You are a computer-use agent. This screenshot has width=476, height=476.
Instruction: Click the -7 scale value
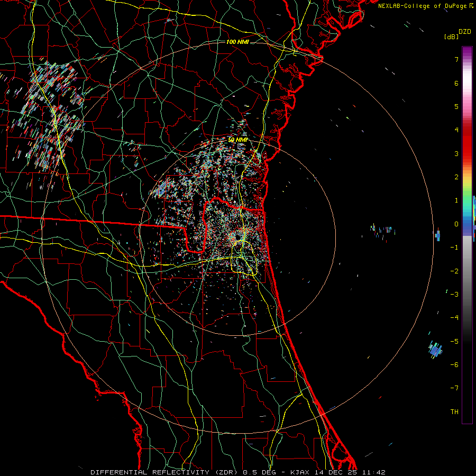(x=454, y=388)
